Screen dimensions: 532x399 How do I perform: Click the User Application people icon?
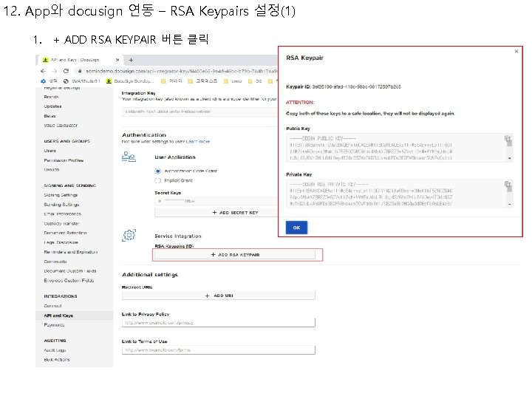(x=129, y=157)
